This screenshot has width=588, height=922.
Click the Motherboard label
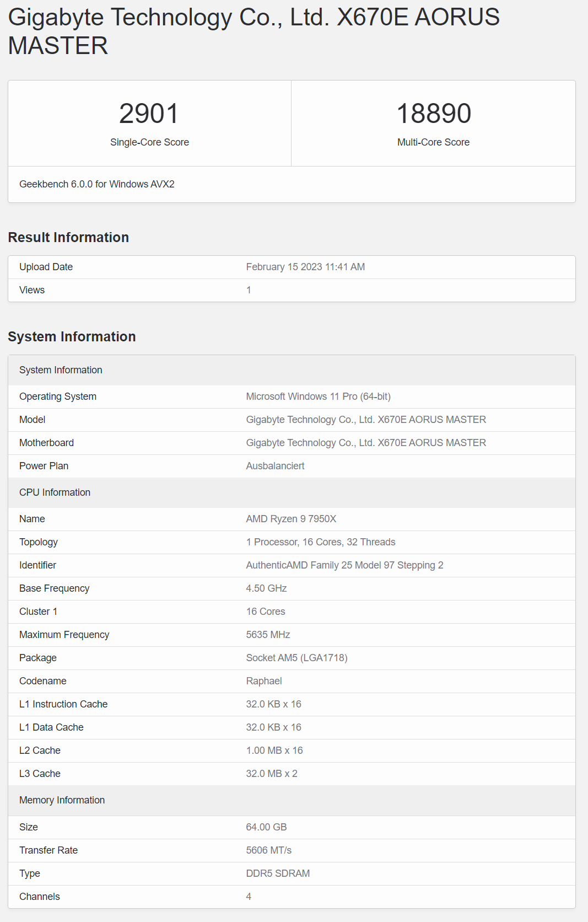(47, 443)
